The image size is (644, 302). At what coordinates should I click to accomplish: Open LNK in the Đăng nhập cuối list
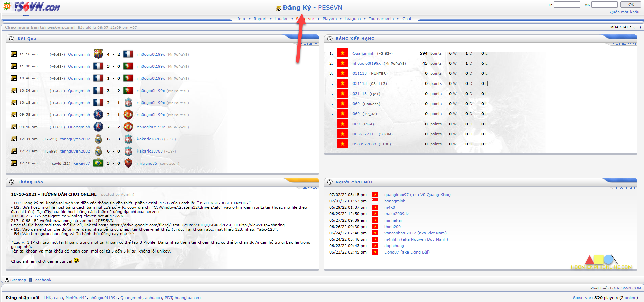point(48,297)
